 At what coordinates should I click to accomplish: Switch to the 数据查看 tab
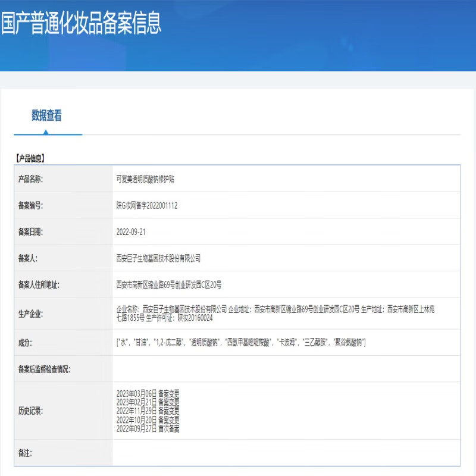tap(46, 116)
